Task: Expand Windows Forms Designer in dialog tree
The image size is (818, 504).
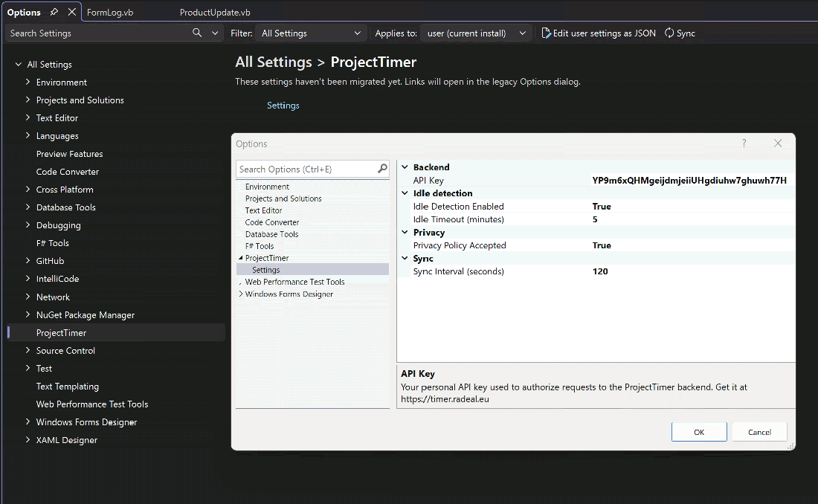Action: click(240, 294)
